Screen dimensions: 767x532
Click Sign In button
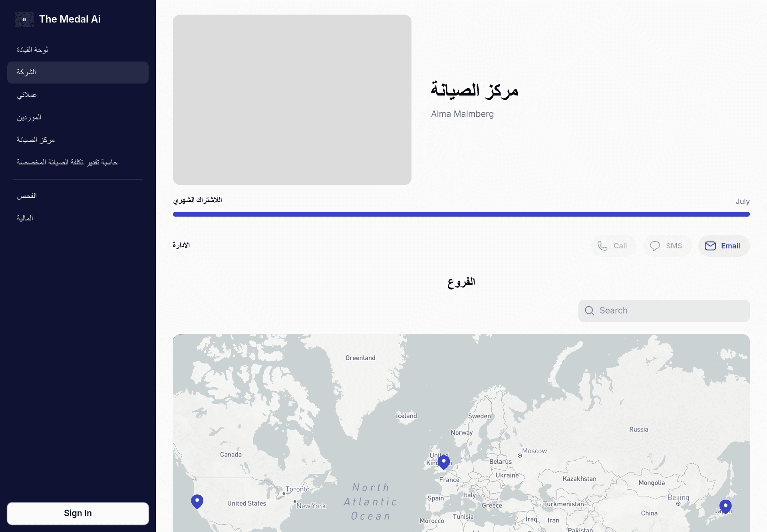click(x=77, y=513)
